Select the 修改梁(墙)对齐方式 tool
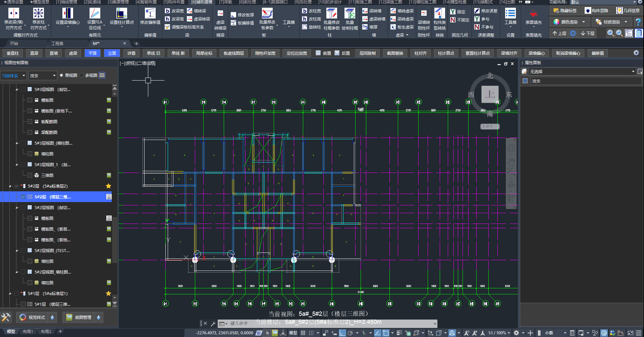This screenshot has height=337, width=644. pos(14,19)
